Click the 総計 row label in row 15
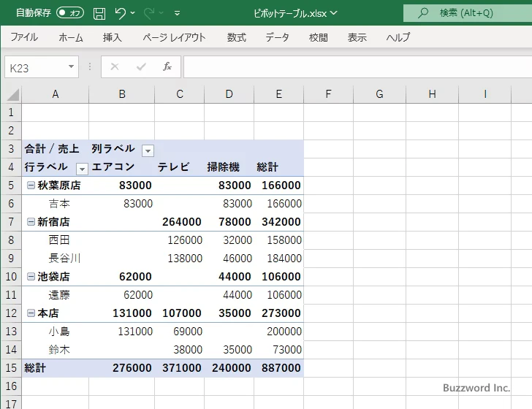The image size is (532, 409). coord(34,367)
